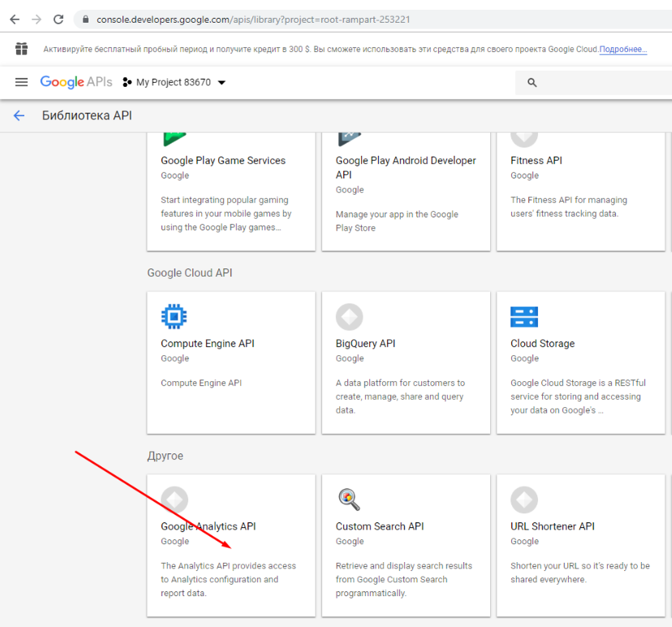
Task: Open the Compute Engine API title
Action: 208,343
